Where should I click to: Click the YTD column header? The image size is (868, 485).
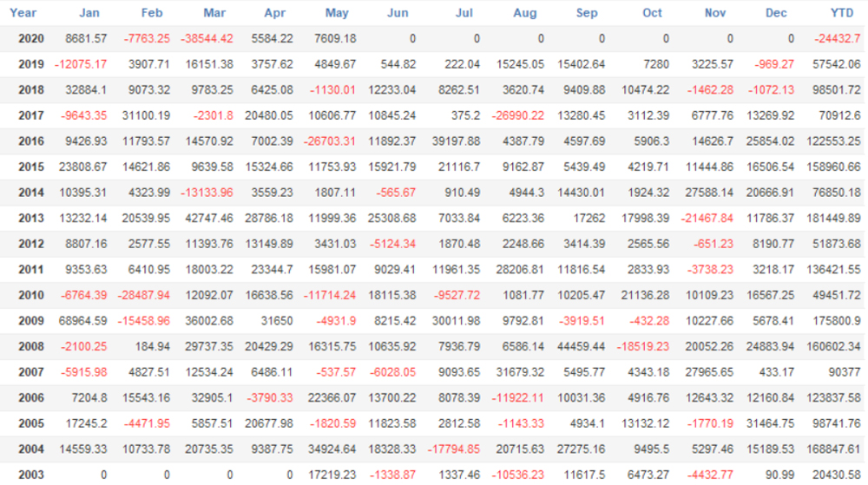[x=842, y=13]
